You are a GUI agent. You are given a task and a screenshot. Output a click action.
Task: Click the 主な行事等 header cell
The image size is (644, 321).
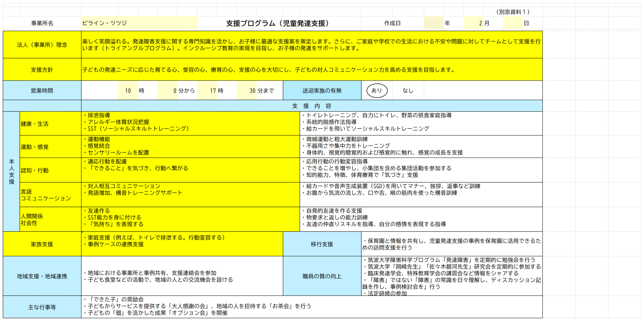tap(42, 307)
